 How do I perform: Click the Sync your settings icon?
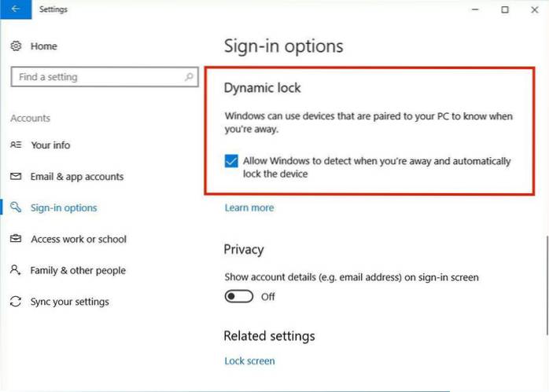[x=16, y=302]
